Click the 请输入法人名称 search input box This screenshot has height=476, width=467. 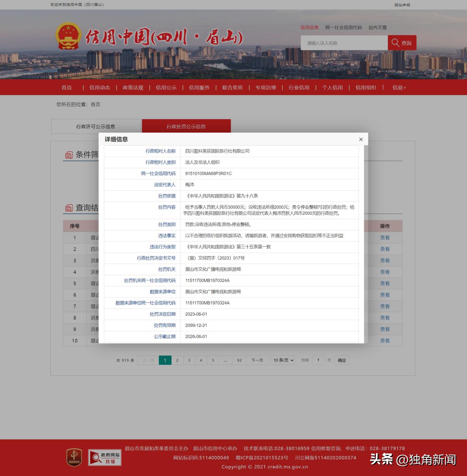[x=344, y=43]
